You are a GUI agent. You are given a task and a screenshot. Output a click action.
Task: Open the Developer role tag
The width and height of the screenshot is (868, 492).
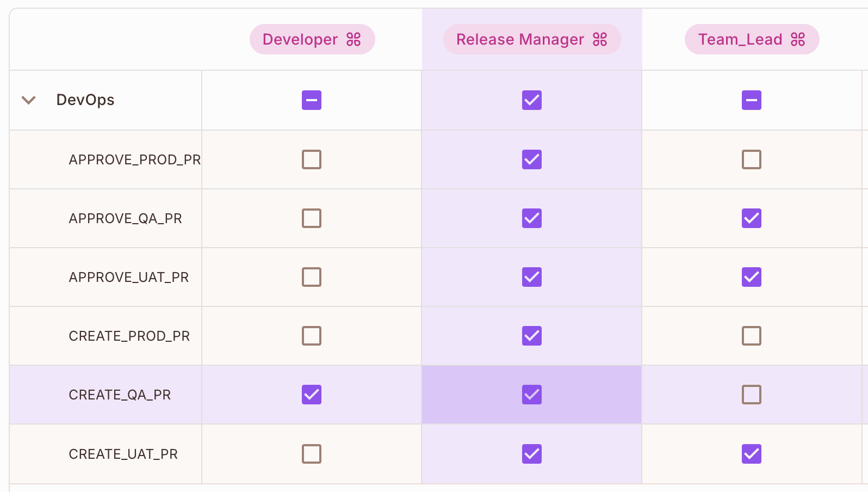(312, 39)
